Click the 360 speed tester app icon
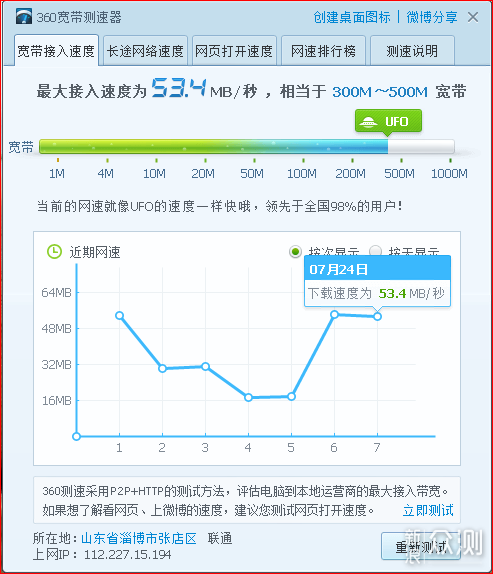493x574 pixels. pyautogui.click(x=24, y=16)
